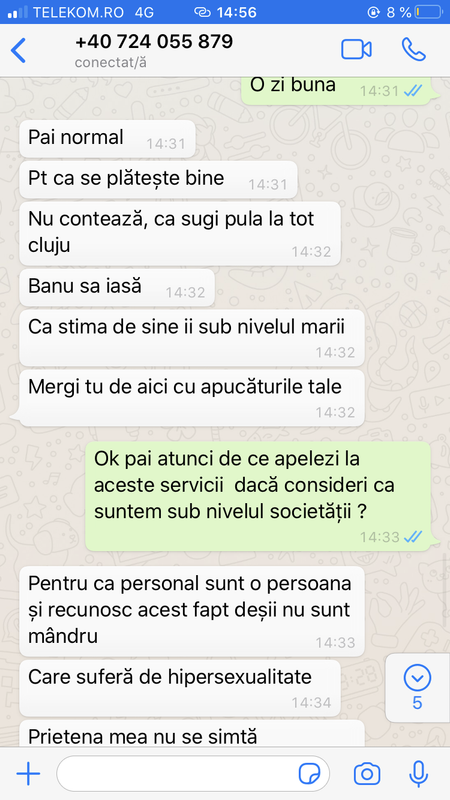Jump to latest messages with down chevron

[417, 678]
